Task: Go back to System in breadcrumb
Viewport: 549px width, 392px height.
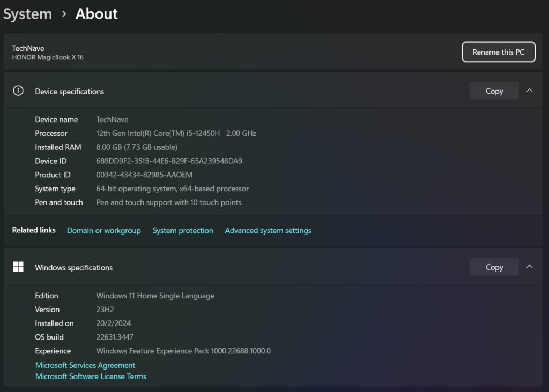Action: 27,14
